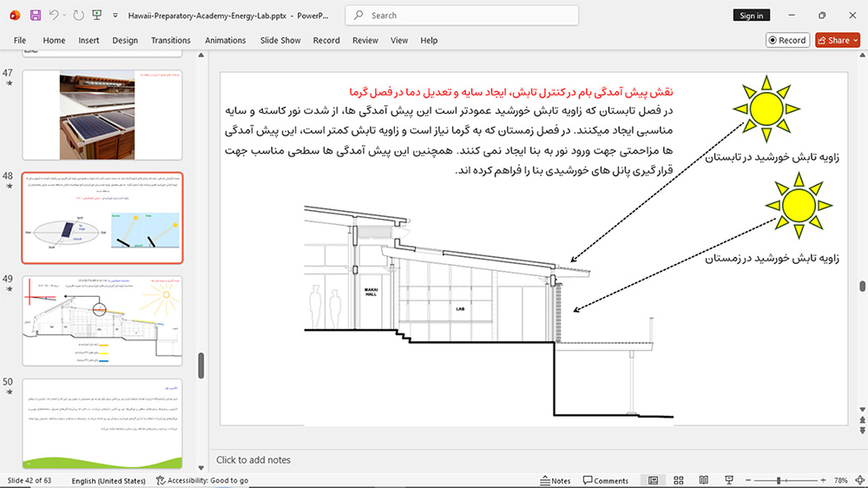Image resolution: width=868 pixels, height=488 pixels.
Task: Select slide 49 thumbnail
Action: tap(102, 320)
